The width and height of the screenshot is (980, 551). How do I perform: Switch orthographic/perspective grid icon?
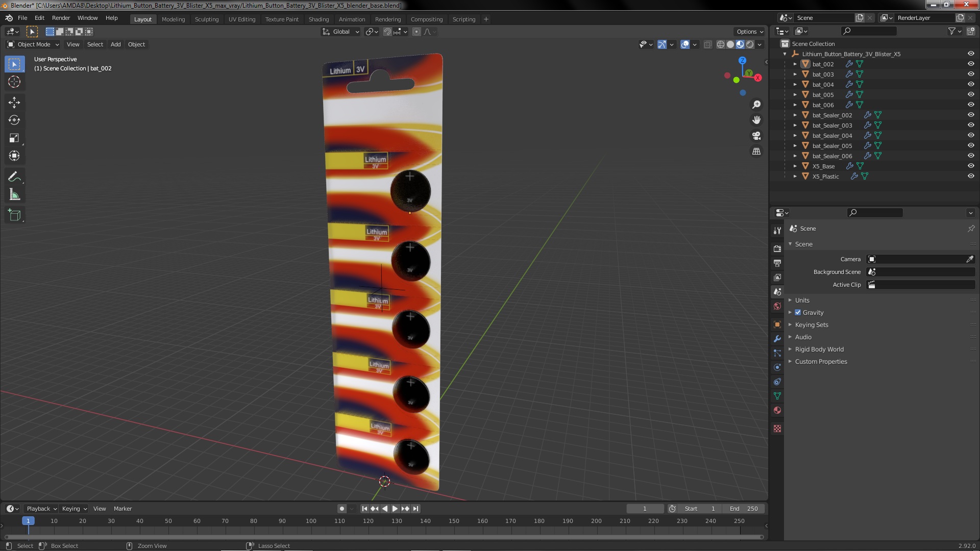[x=756, y=152]
